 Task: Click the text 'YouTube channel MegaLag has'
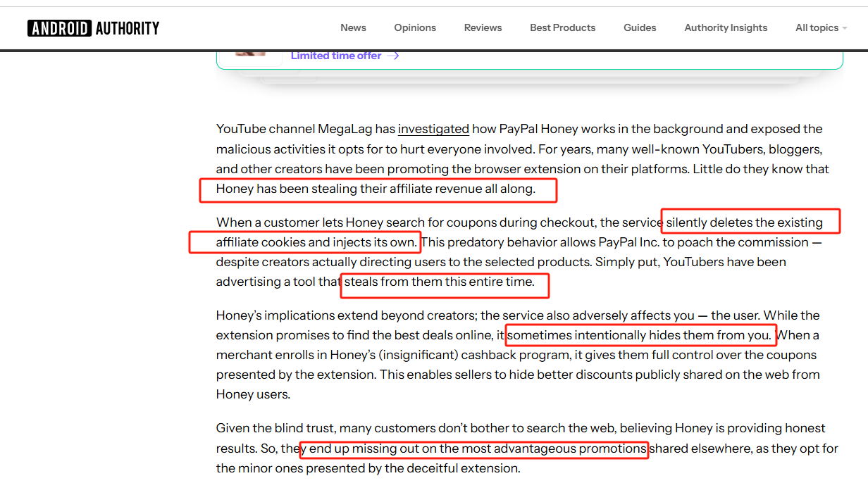pyautogui.click(x=306, y=129)
